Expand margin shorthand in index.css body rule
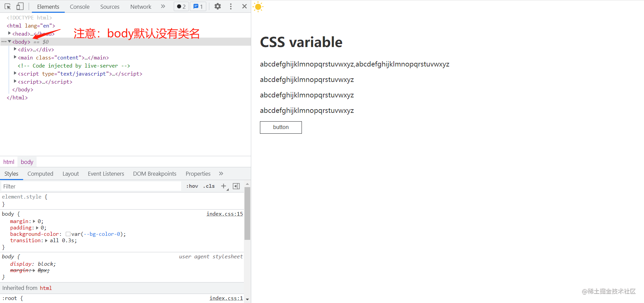This screenshot has height=303, width=644. coord(34,221)
